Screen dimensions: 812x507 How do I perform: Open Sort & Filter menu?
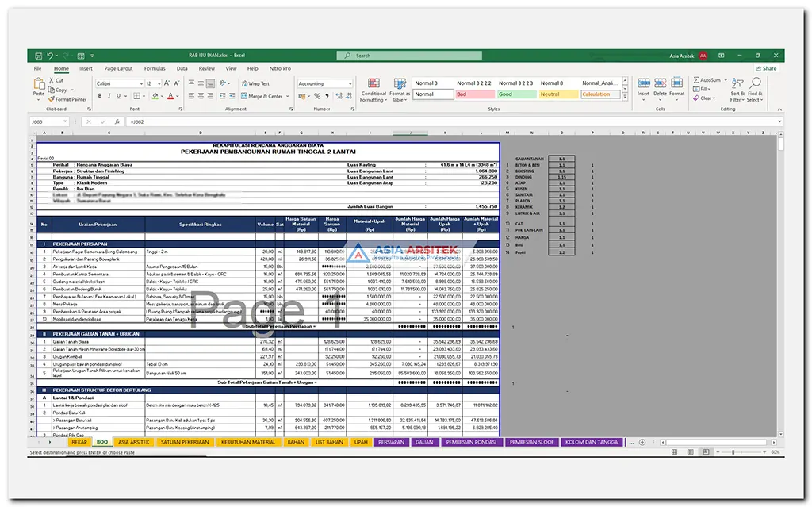point(737,90)
